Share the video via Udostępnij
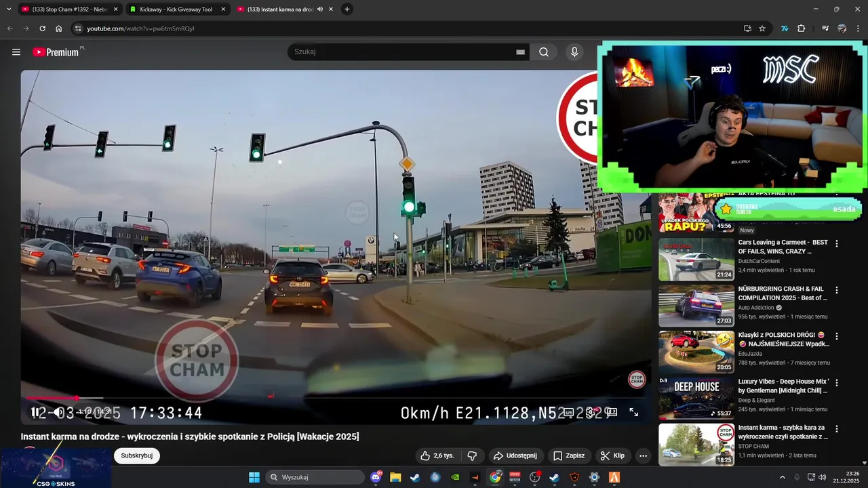Viewport: 868px width, 488px height. [x=515, y=456]
